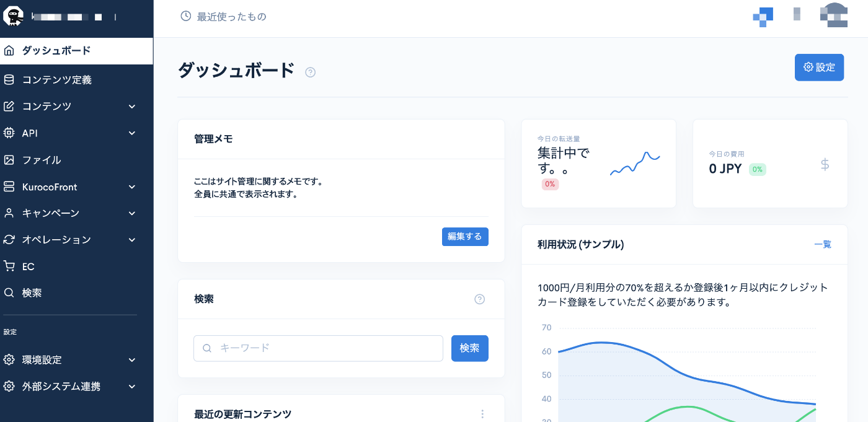Click the 管理メモ card heading
The width and height of the screenshot is (868, 422).
point(213,139)
